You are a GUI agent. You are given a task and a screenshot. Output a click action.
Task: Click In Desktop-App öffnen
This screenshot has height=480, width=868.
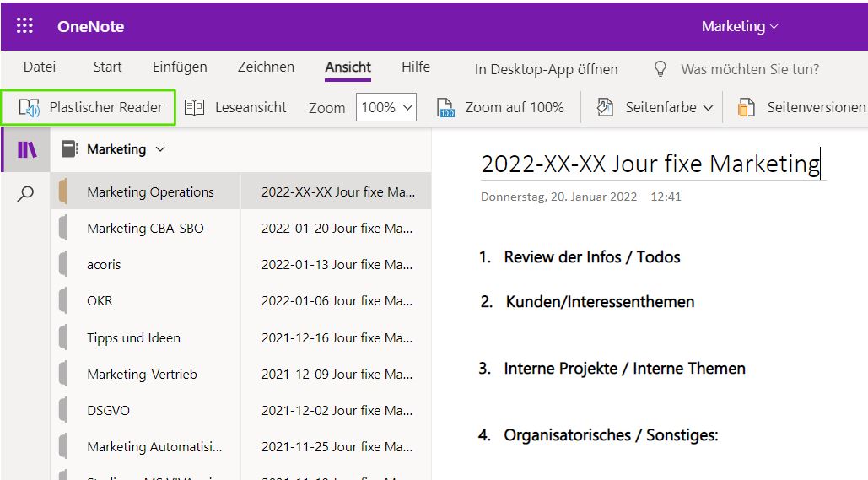546,69
